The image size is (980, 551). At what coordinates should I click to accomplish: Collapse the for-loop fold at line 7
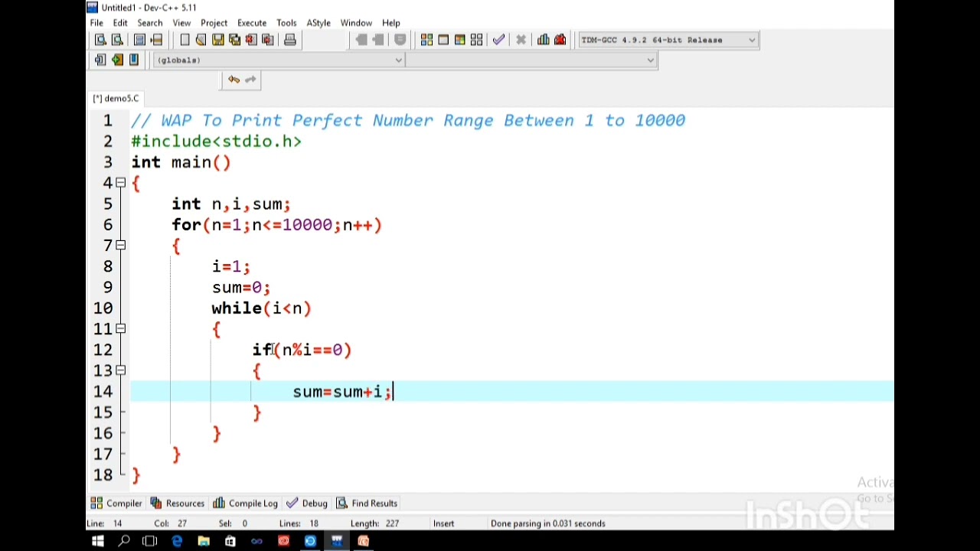pos(120,246)
